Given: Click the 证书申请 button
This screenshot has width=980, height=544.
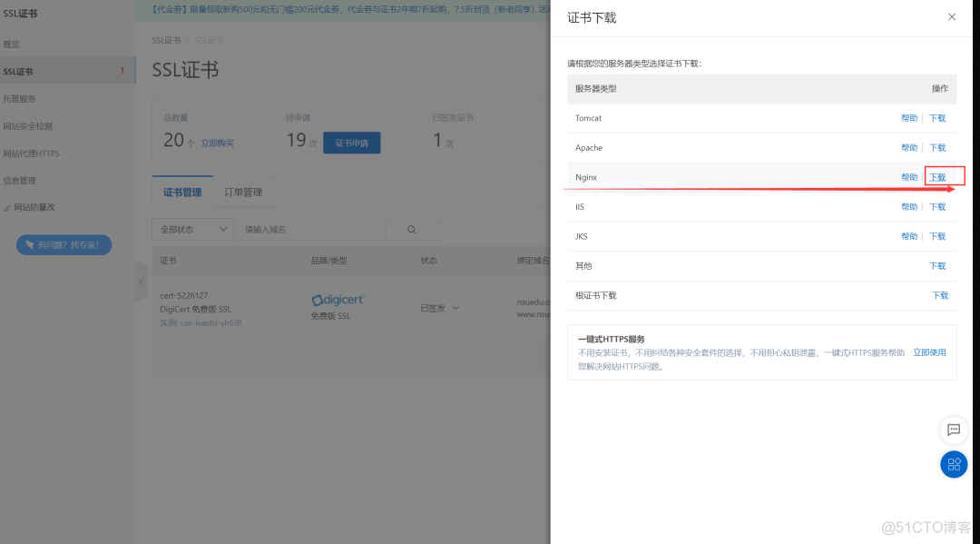Looking at the screenshot, I should coord(352,143).
